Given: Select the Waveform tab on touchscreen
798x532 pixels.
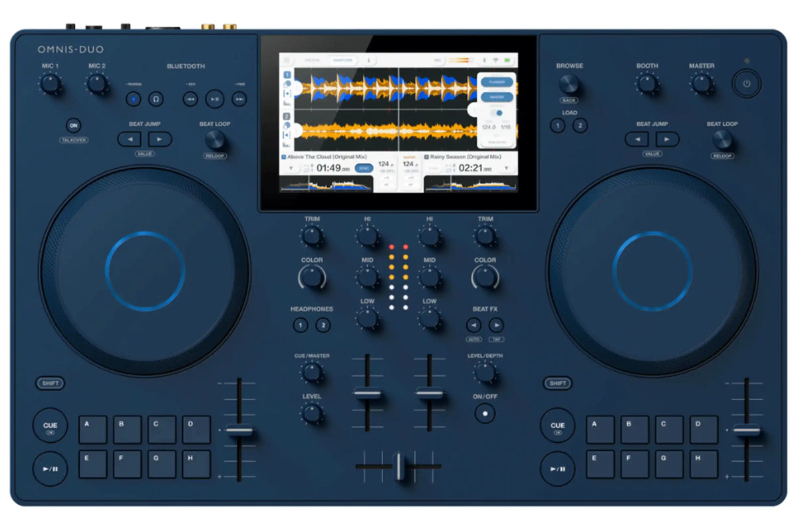Looking at the screenshot, I should pos(342,60).
